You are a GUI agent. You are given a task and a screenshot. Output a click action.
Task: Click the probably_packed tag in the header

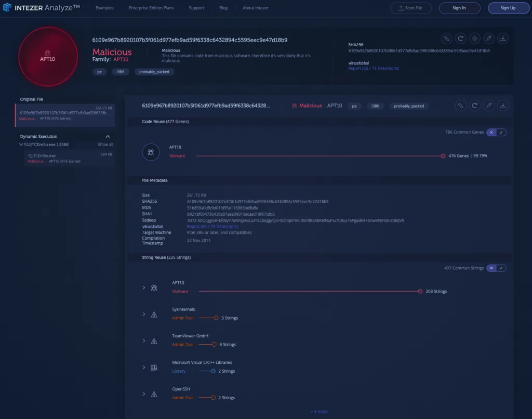tap(154, 72)
